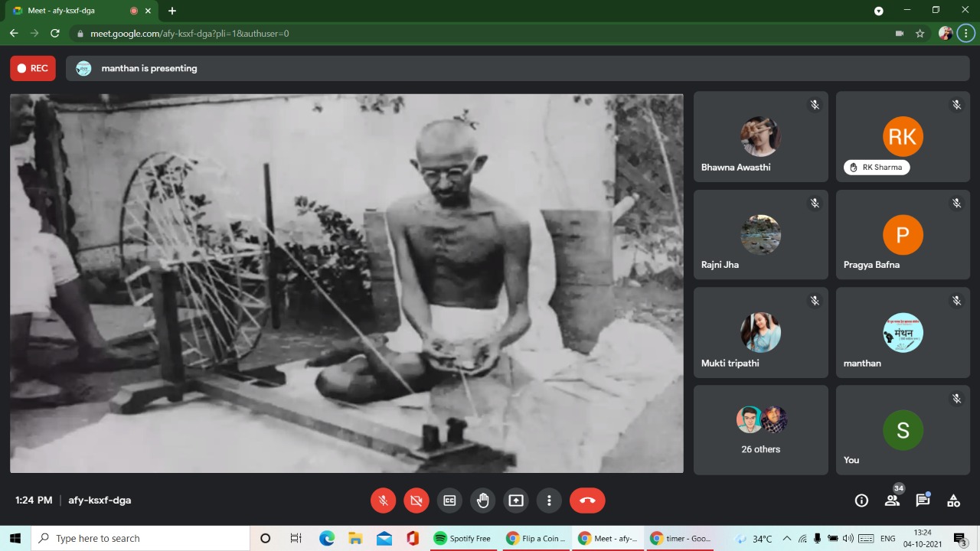Bookmark this page with star icon
Image resolution: width=980 pixels, height=551 pixels.
(x=920, y=34)
